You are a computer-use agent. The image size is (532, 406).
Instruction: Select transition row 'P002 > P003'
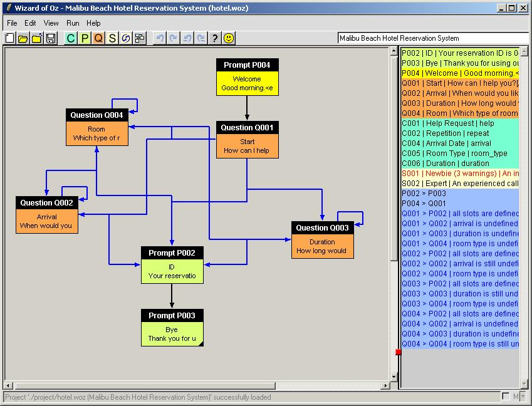(x=460, y=194)
